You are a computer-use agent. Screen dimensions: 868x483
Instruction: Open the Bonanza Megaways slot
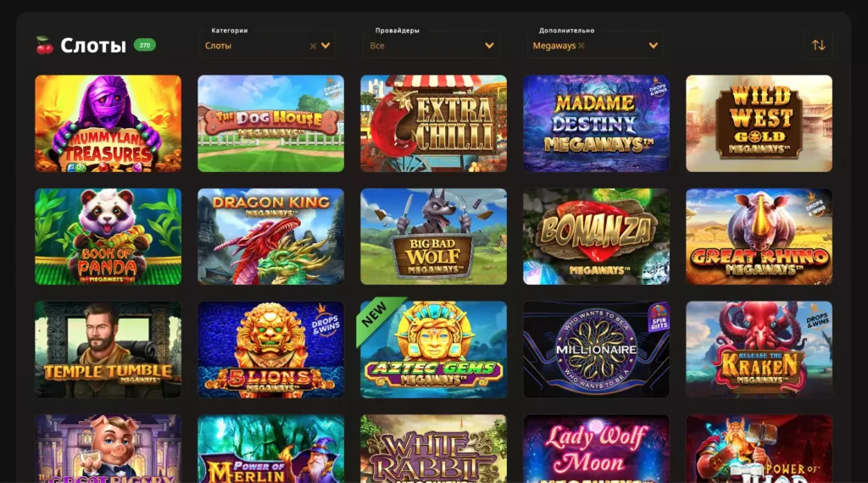[x=596, y=236]
